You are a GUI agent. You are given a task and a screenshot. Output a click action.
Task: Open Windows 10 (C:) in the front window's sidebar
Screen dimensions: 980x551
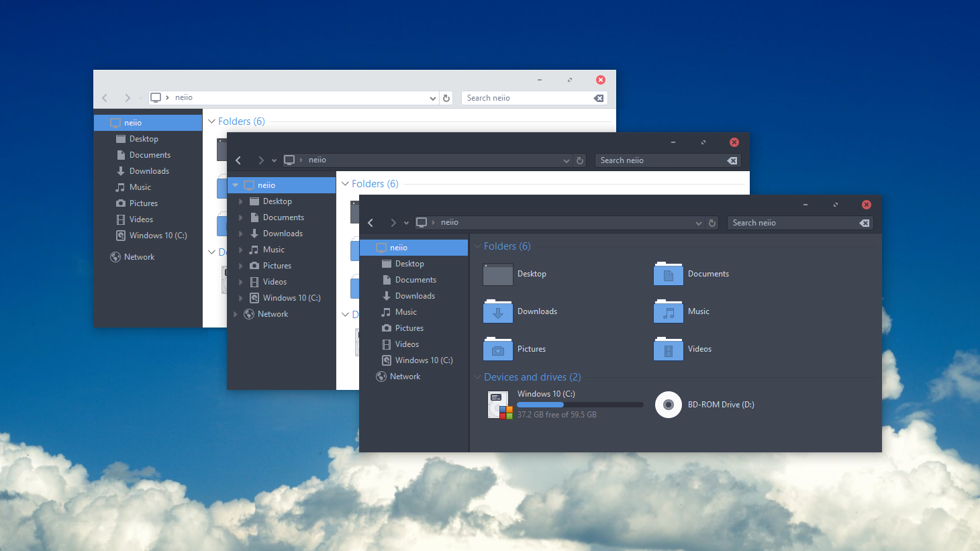click(413, 360)
